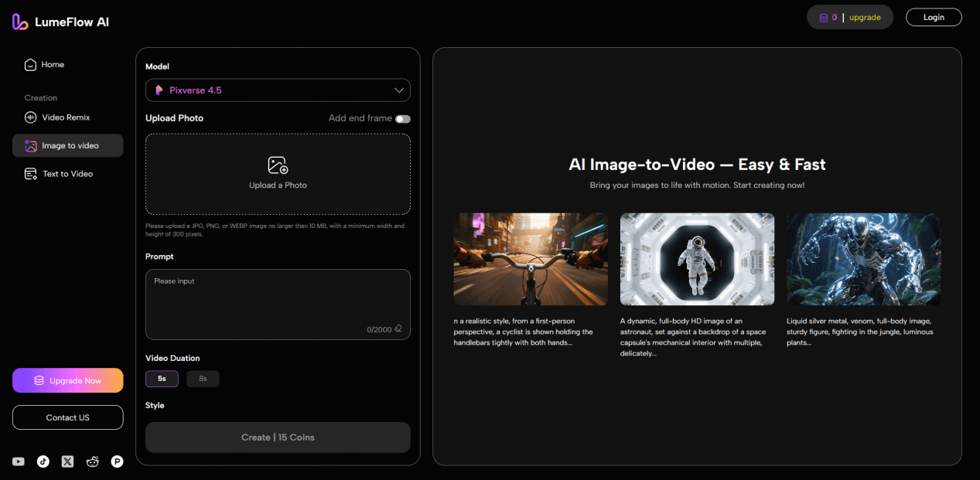
Task: Expand the model list chevron arrow
Action: (399, 90)
